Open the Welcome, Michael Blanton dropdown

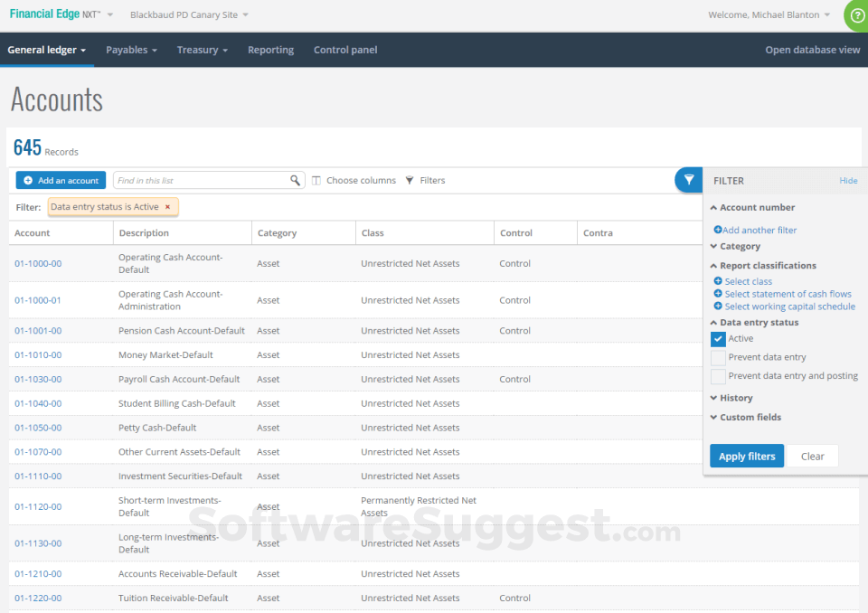pyautogui.click(x=768, y=14)
